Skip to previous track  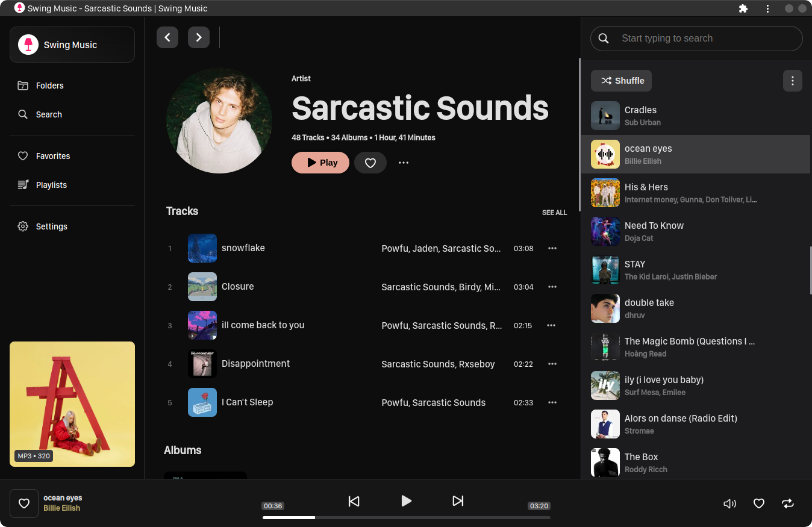point(354,501)
